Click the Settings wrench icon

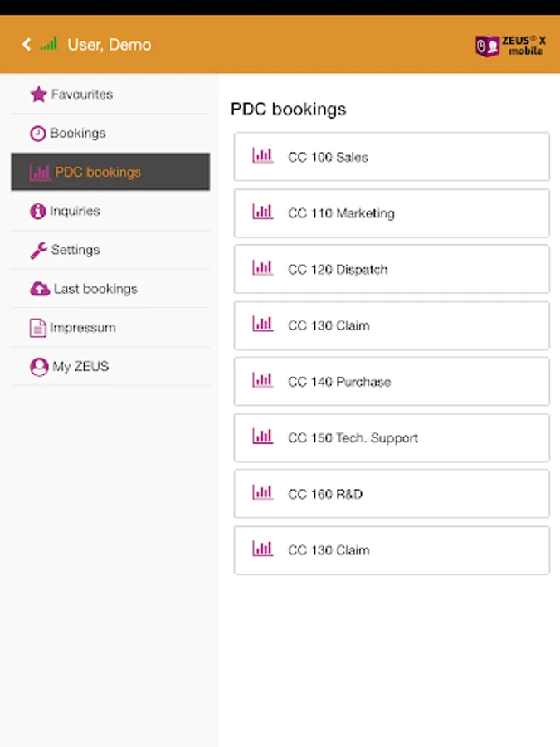tap(38, 251)
